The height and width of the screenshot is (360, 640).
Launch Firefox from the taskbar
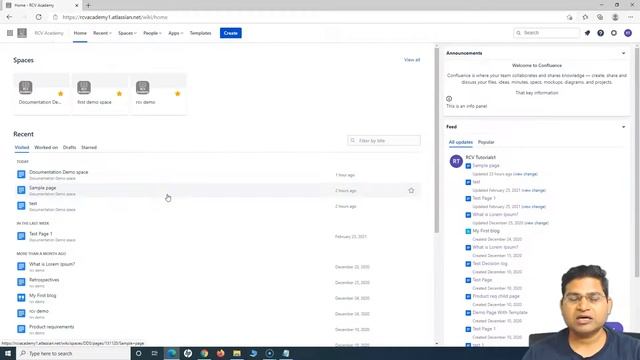pyautogui.click(x=220, y=353)
